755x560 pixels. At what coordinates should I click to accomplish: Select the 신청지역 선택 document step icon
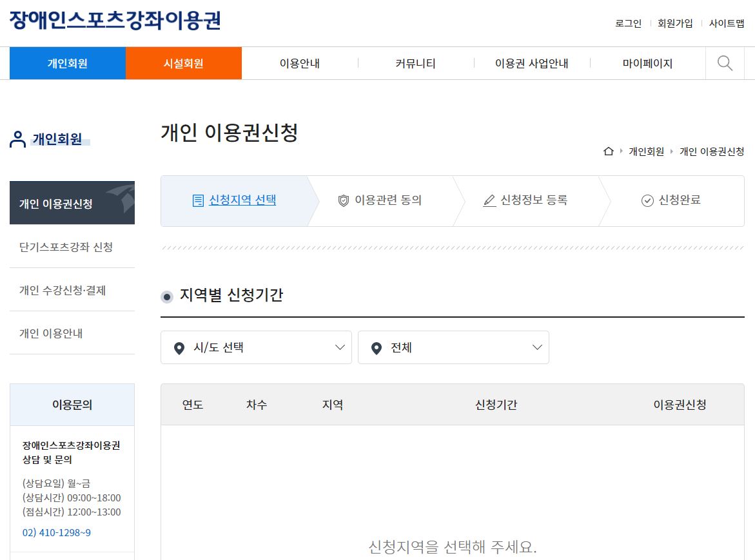197,200
